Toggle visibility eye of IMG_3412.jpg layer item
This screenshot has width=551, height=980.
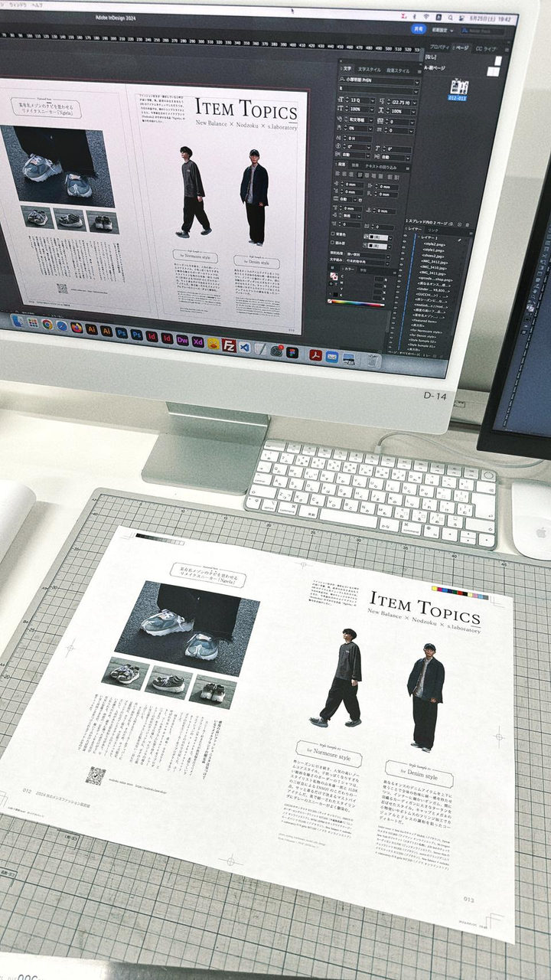(x=403, y=259)
